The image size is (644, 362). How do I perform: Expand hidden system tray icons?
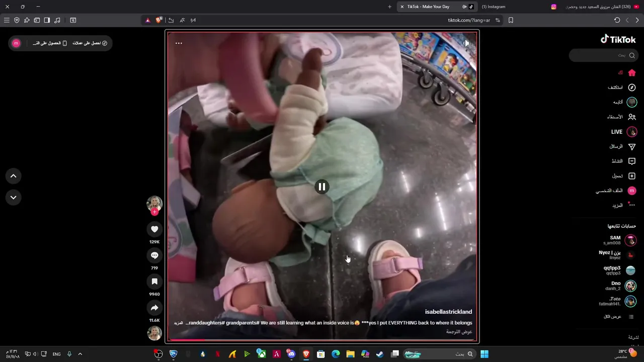point(79,354)
